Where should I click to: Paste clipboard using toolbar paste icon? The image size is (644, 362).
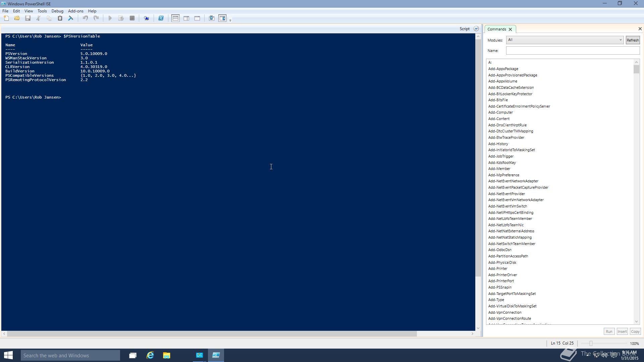(60, 18)
